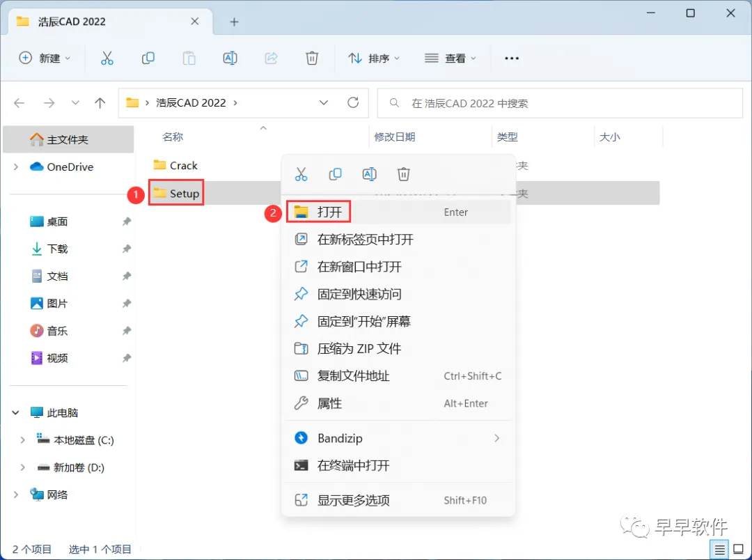
Task: Click the Cut icon in the top toolbar
Action: [x=107, y=58]
